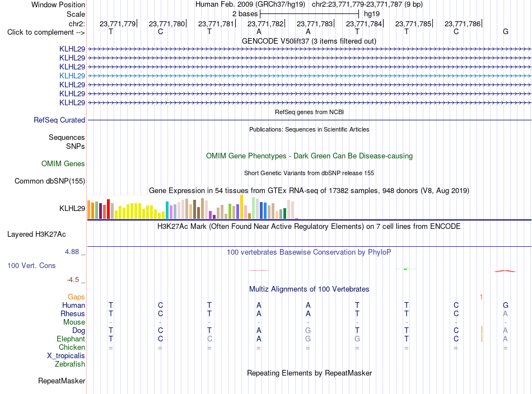
Task: Click the 'X_tropicalis' alignment row label
Action: (x=66, y=356)
